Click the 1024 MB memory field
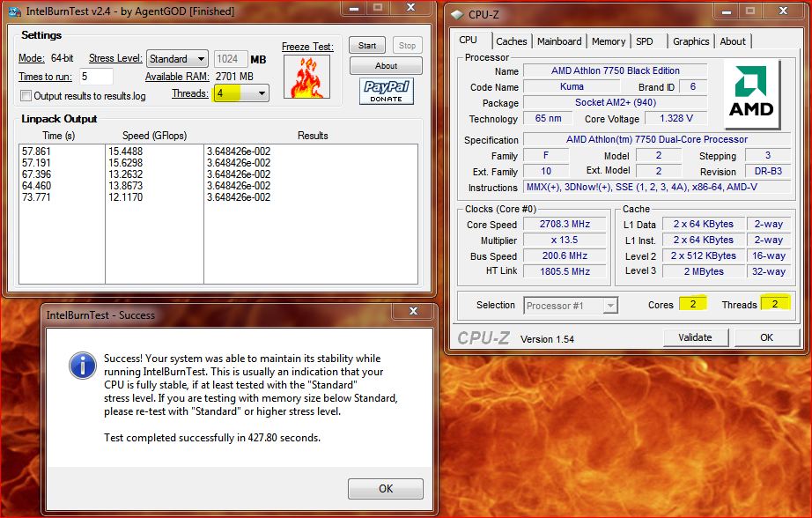The image size is (812, 518). pyautogui.click(x=231, y=59)
